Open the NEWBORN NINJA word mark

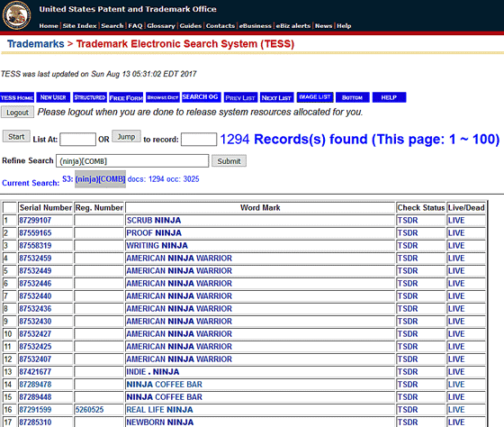coord(160,422)
